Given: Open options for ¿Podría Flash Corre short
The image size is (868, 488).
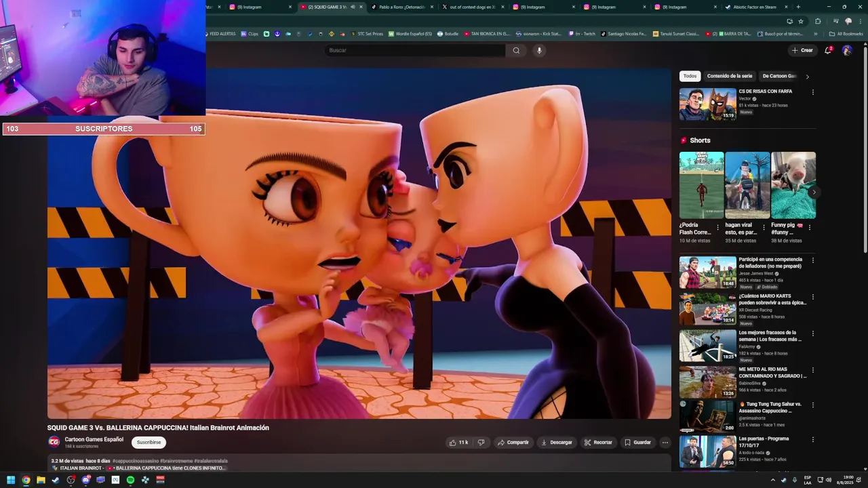Looking at the screenshot, I should tap(717, 228).
